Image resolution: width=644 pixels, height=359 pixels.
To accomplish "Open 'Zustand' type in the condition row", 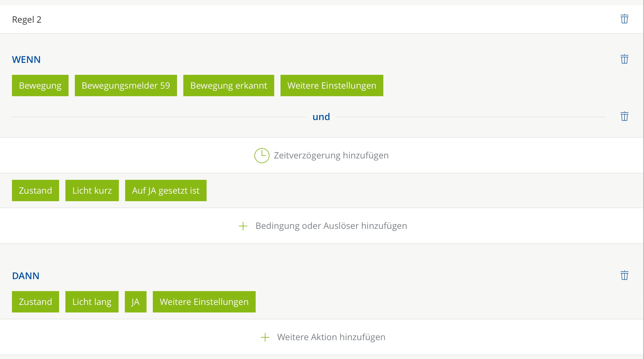I will [36, 191].
